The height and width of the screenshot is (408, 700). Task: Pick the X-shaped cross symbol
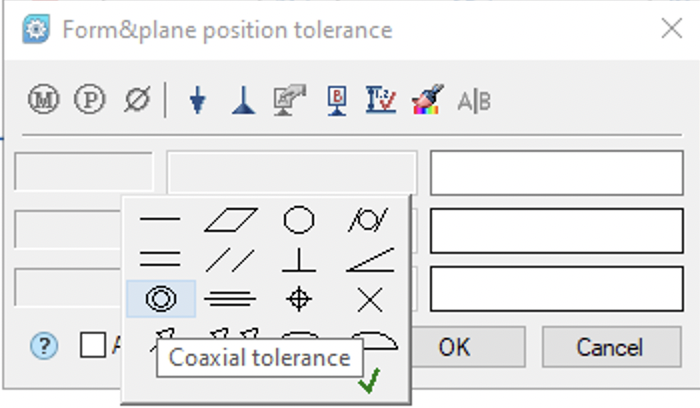(369, 298)
